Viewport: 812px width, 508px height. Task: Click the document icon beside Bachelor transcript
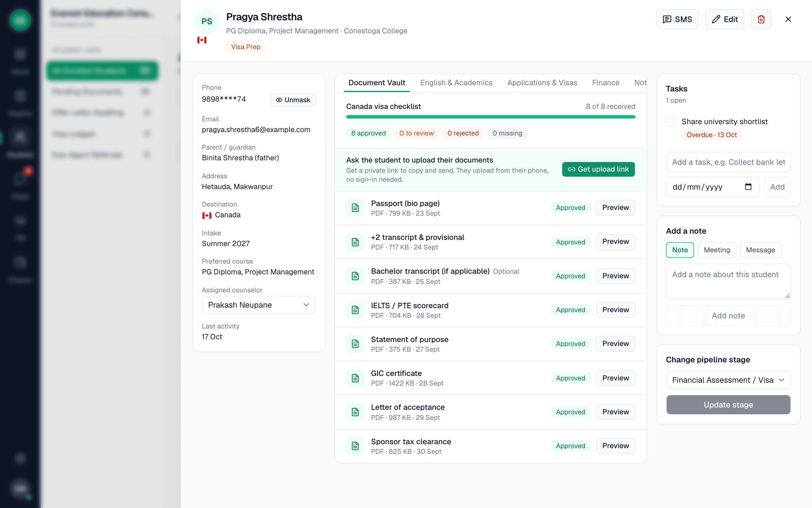(x=355, y=276)
